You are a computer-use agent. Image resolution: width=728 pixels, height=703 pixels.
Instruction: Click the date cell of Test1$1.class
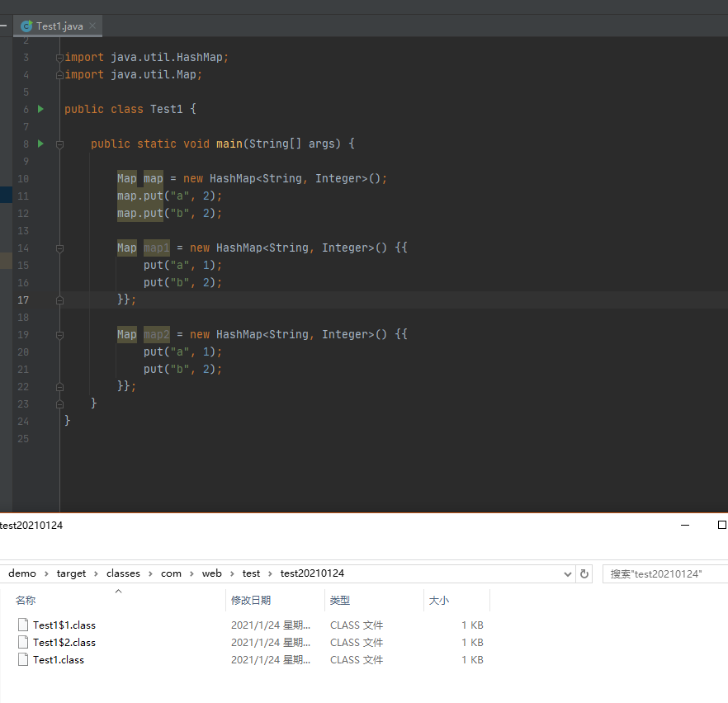tap(271, 625)
